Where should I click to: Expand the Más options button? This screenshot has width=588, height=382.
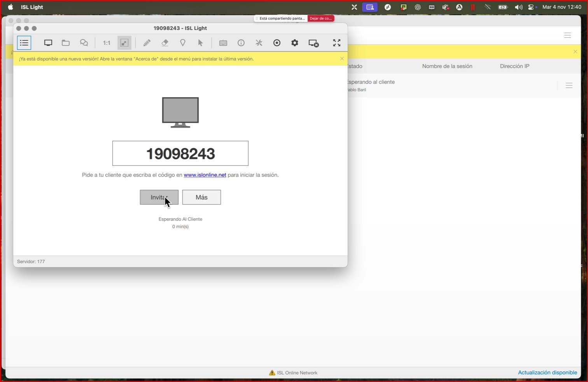(x=201, y=197)
